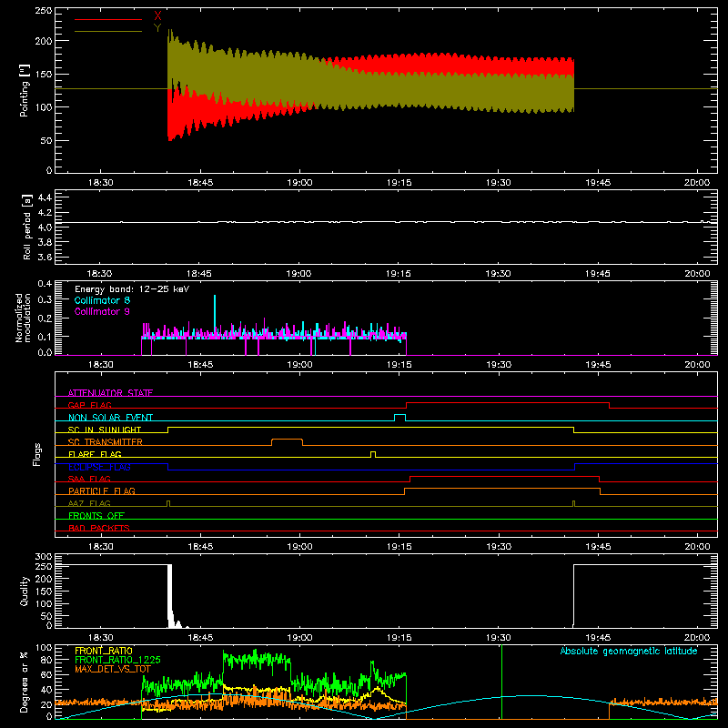Screen dimensions: 728x728
Task: Click the 0.4 tick in modulation plot
Action: click(x=45, y=284)
